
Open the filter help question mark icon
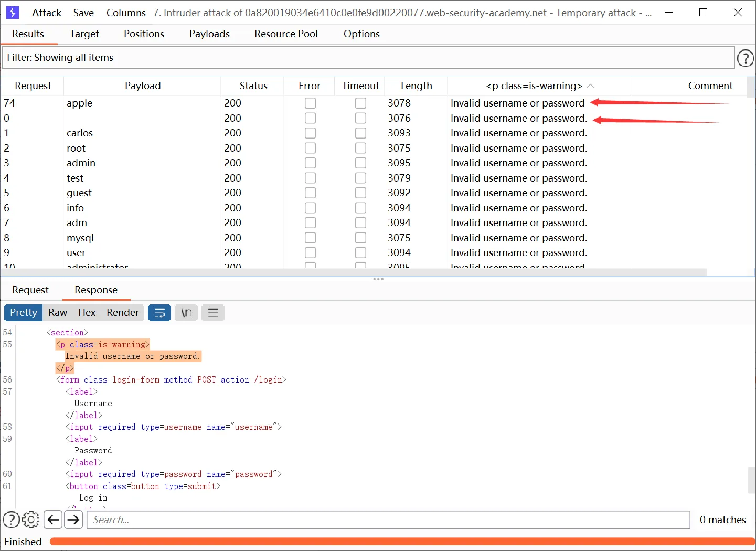click(x=745, y=58)
